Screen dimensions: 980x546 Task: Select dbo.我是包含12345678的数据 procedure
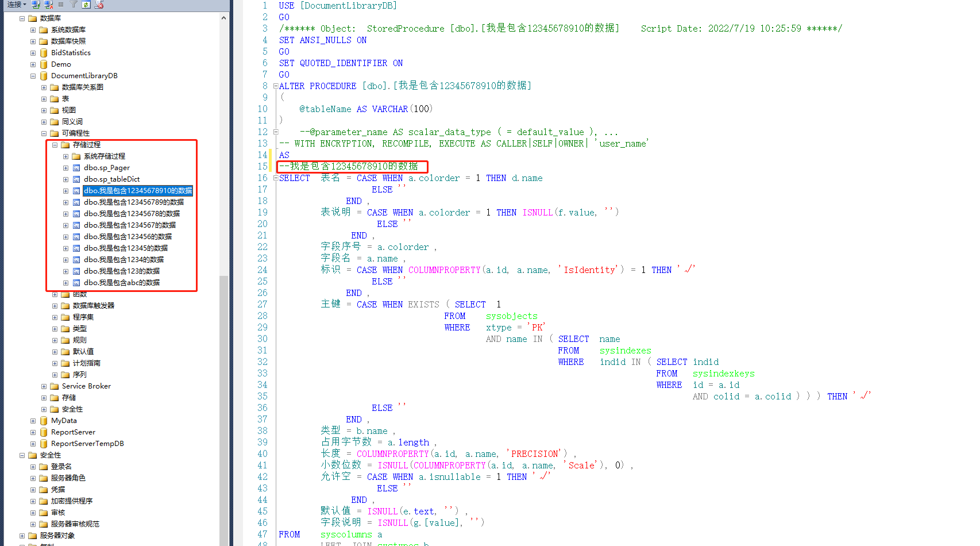[x=132, y=214]
